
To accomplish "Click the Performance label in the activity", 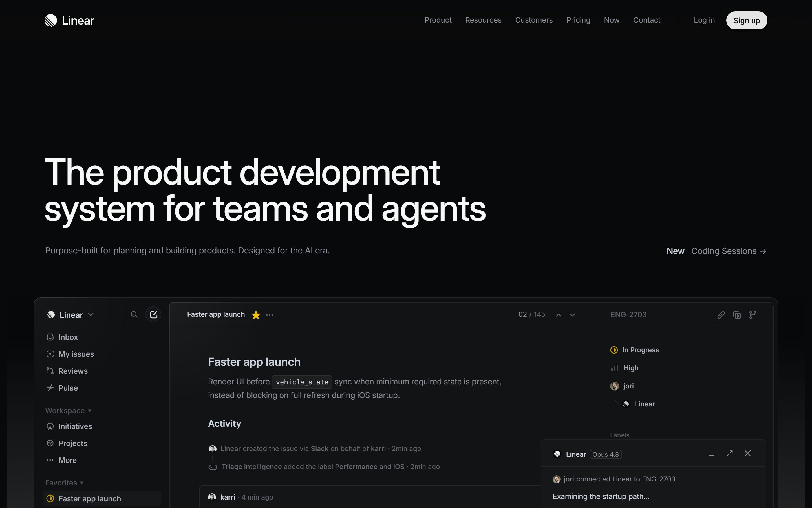I will (356, 467).
